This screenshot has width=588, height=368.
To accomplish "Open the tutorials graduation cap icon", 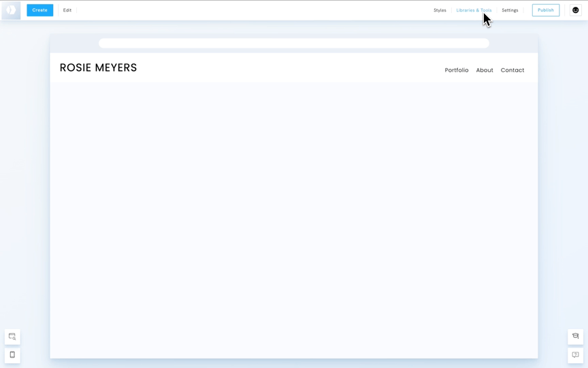I will 575,337.
